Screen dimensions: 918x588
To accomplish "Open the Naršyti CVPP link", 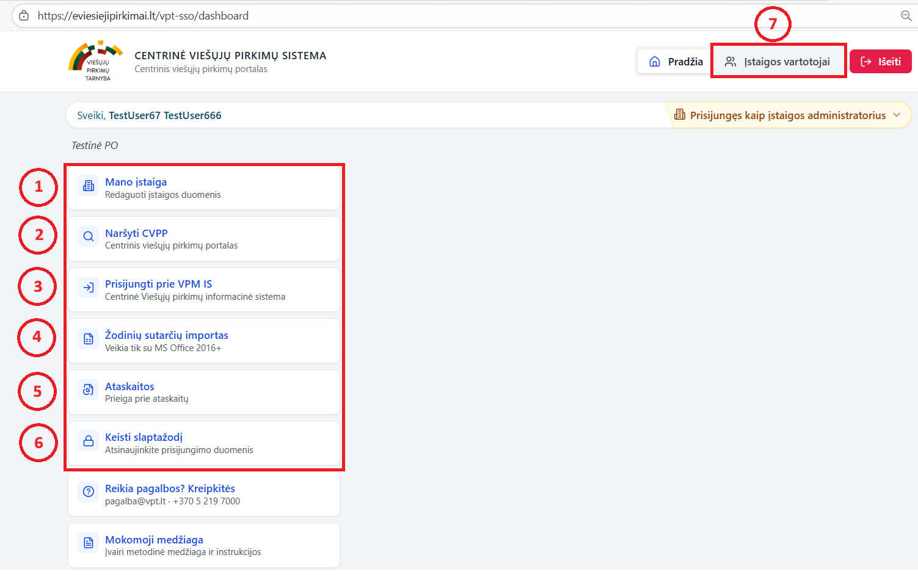I will coord(136,233).
